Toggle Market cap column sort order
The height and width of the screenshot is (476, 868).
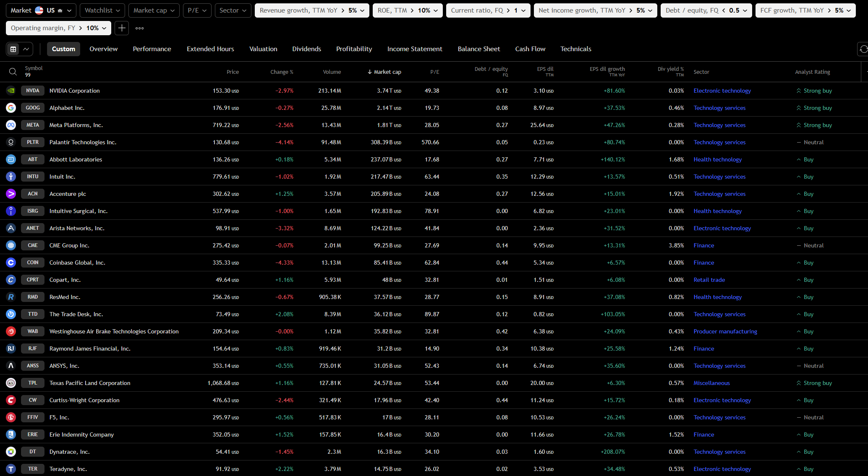(384, 72)
